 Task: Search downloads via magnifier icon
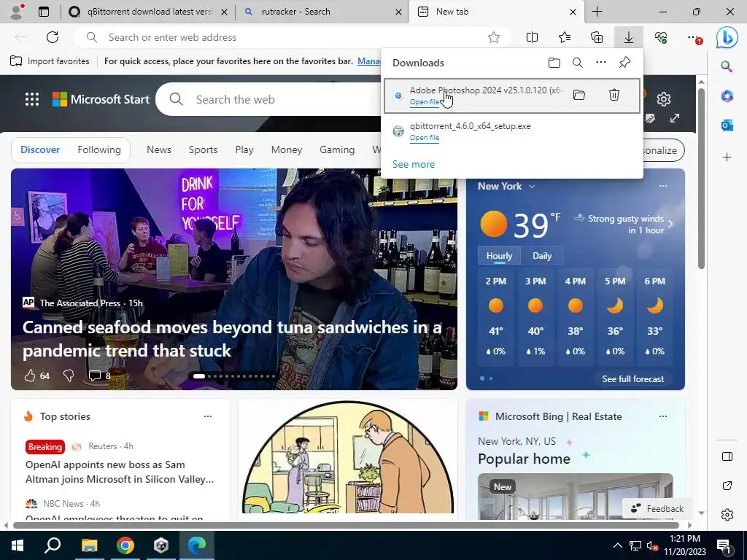pos(578,63)
